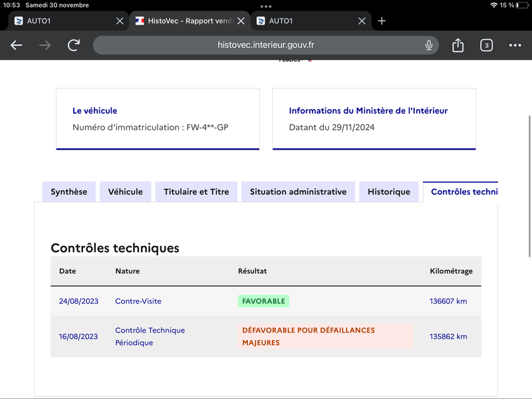Tap the microphone icon in address bar
The width and height of the screenshot is (532, 399).
point(429,45)
